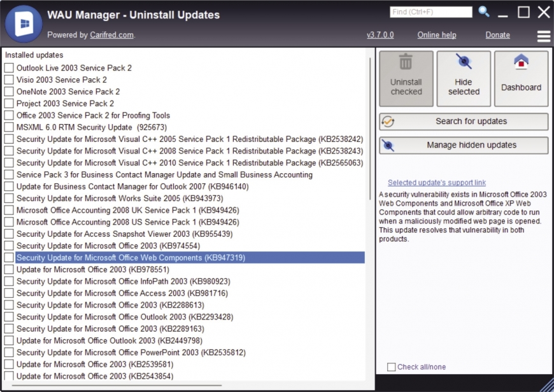The height and width of the screenshot is (392, 554).
Task: Select Access Snapshot Viewer 2003 KB955439 update
Action: 124,234
